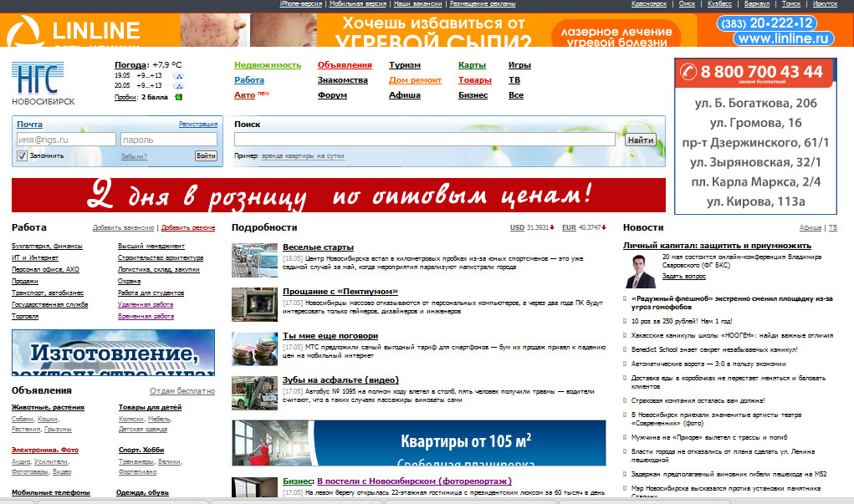Viewport: 854px width, 504px height.
Task: Click the traffic jam thumbnail of Веселые старты
Action: [x=254, y=260]
